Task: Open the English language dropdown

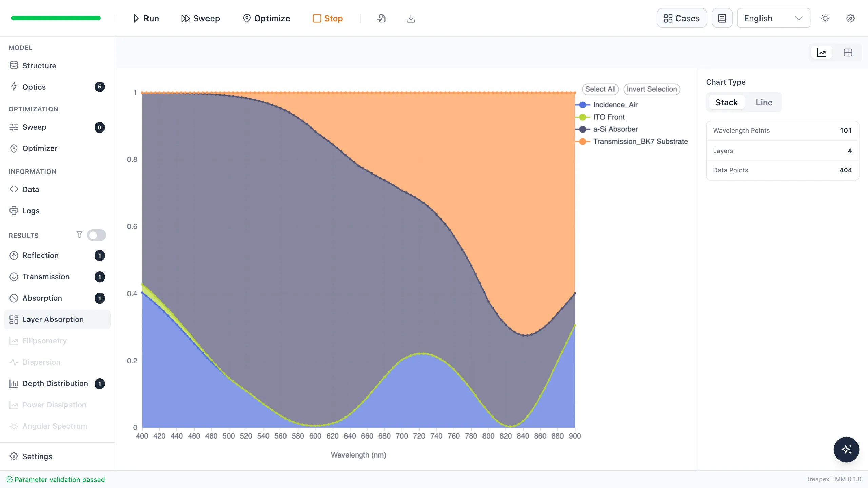Action: (x=774, y=18)
